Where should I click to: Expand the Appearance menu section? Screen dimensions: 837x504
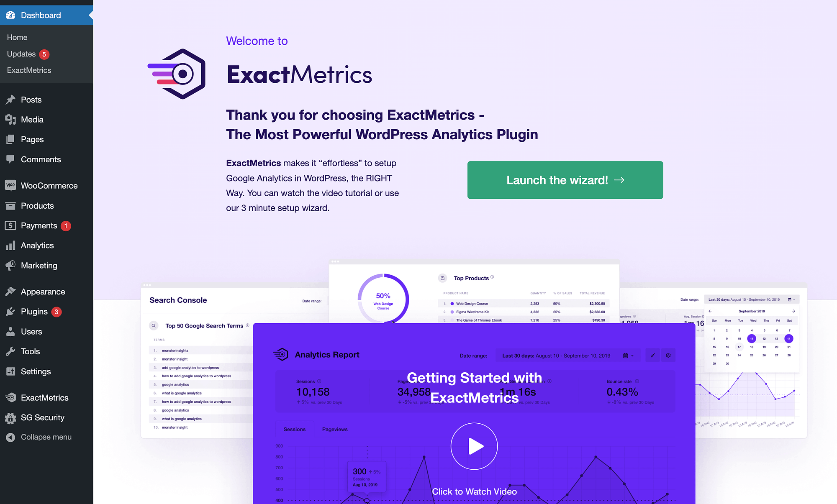click(42, 292)
